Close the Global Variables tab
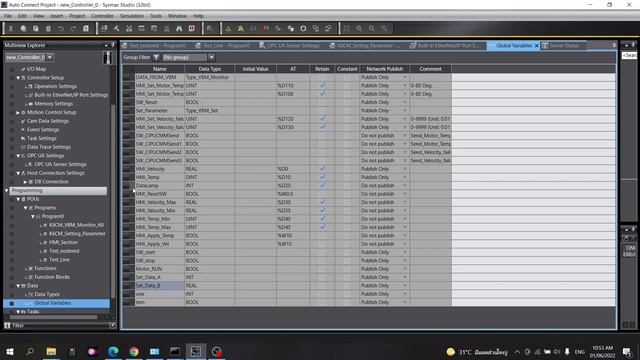 point(536,46)
